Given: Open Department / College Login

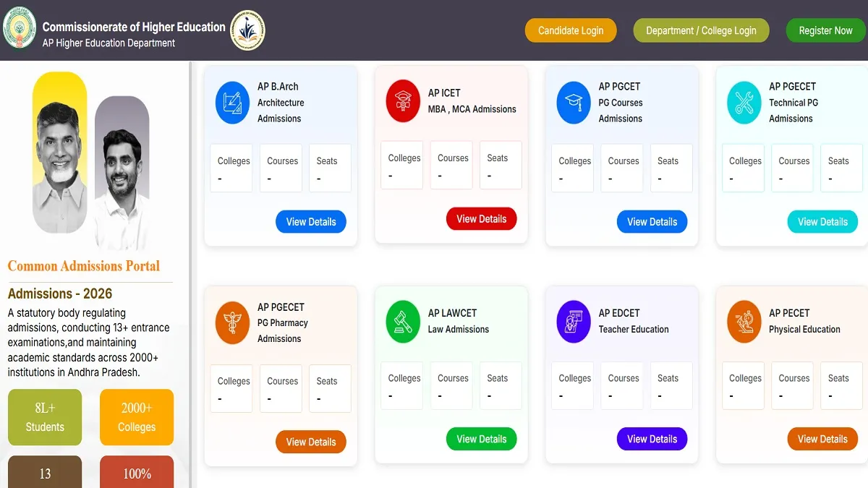Looking at the screenshot, I should (701, 30).
